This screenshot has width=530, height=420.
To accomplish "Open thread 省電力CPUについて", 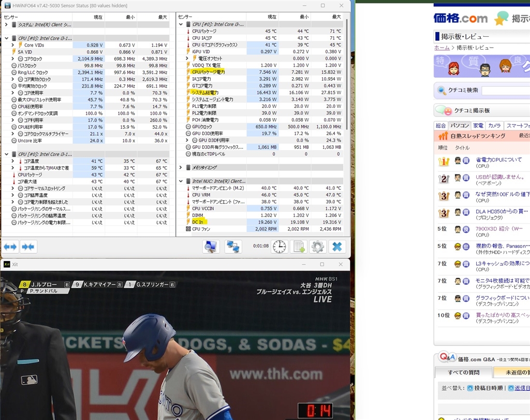I will pos(498,160).
